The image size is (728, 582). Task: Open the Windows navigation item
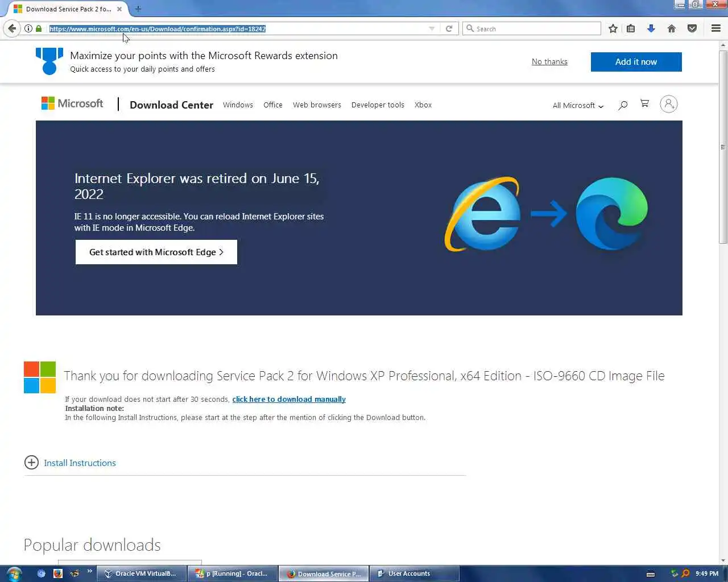pos(238,105)
